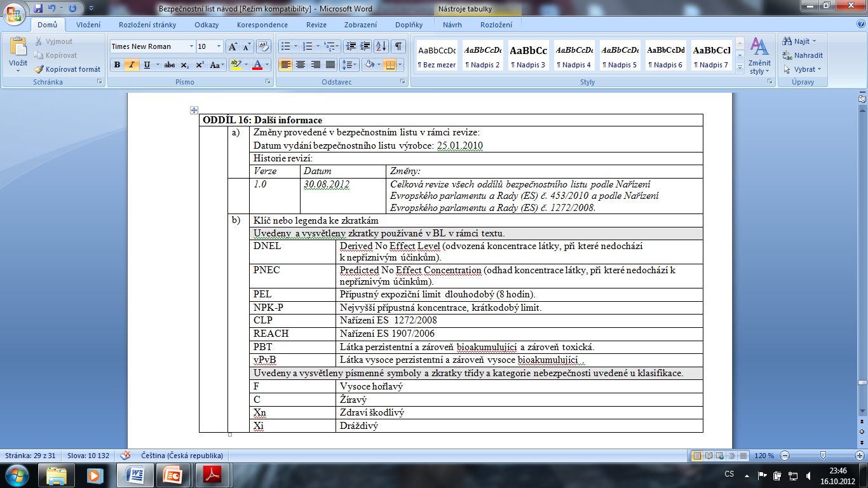Open the Korespondence tab
Screen dimensions: 868x488
(262, 25)
